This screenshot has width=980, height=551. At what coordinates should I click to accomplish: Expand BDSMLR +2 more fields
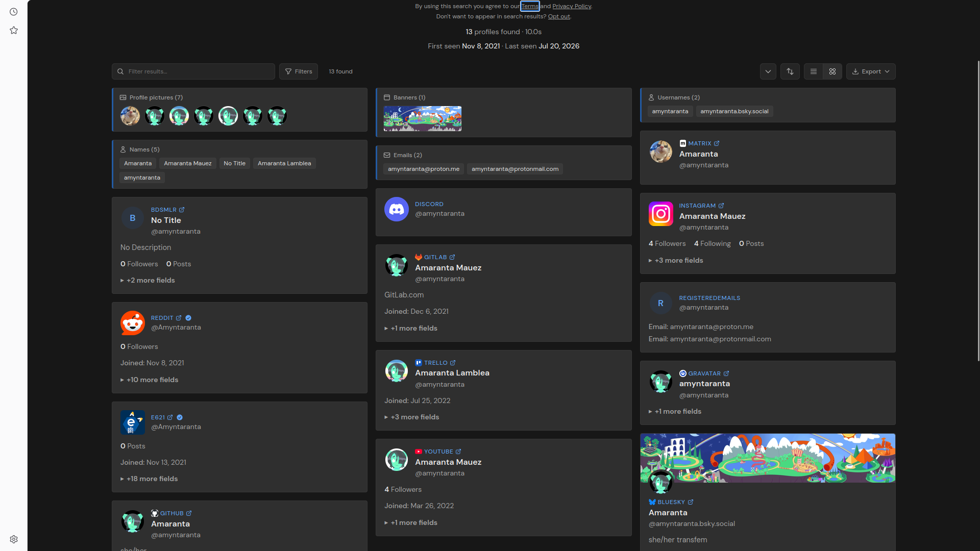pos(148,280)
